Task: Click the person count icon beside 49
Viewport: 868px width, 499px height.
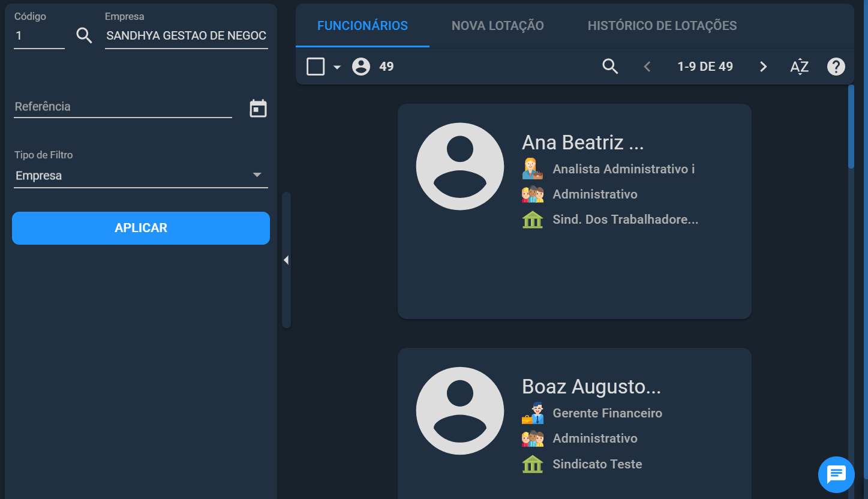Action: (x=361, y=67)
